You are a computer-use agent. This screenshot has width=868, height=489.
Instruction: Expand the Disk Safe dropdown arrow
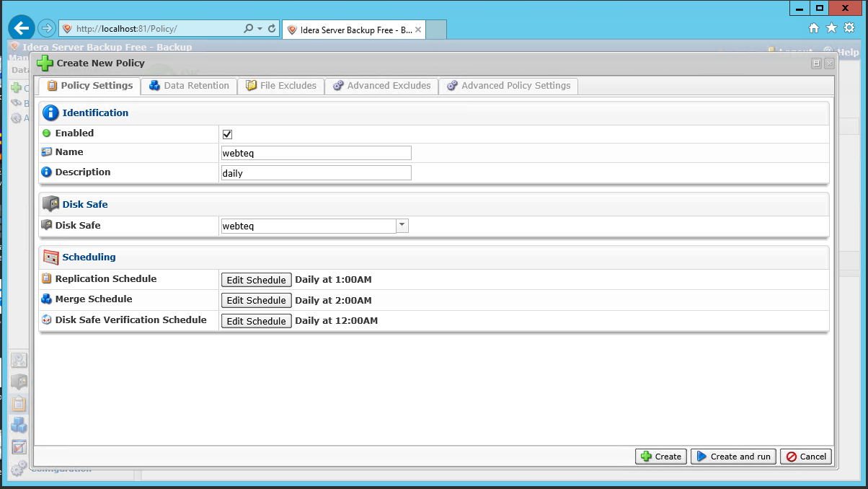pos(402,226)
